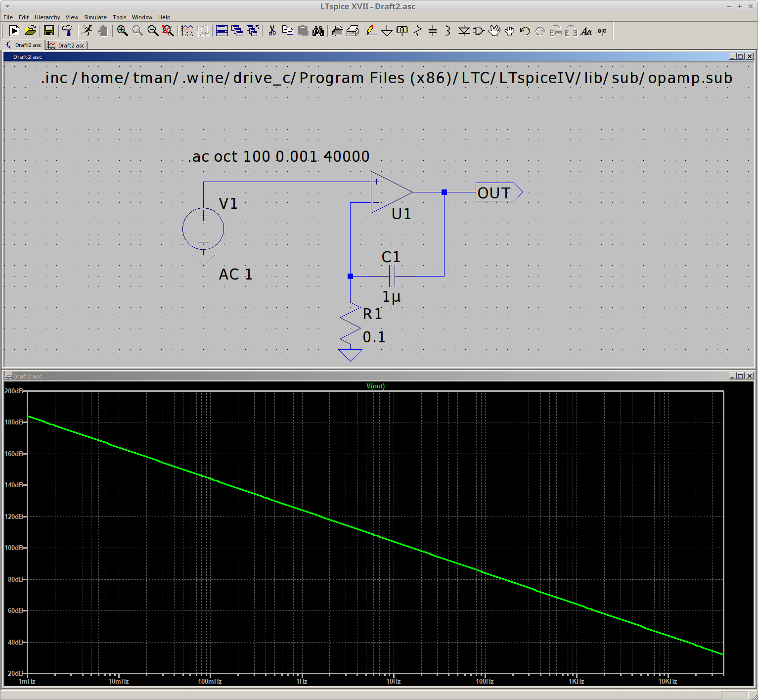Click the .ac oct simulation directive text
758x700 pixels.
[278, 156]
